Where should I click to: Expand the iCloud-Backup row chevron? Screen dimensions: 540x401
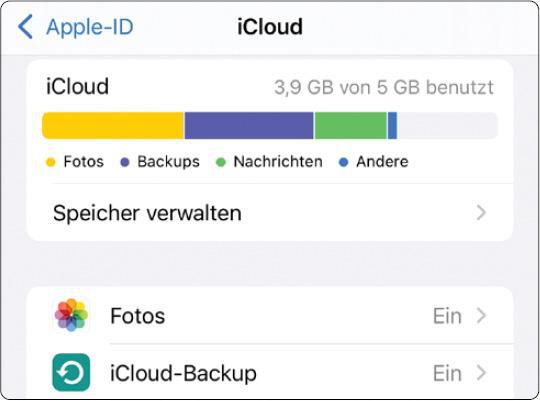coord(481,373)
